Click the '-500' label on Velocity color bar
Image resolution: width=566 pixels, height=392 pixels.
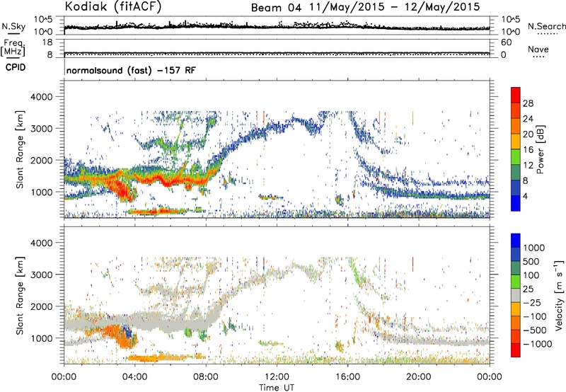tap(535, 330)
